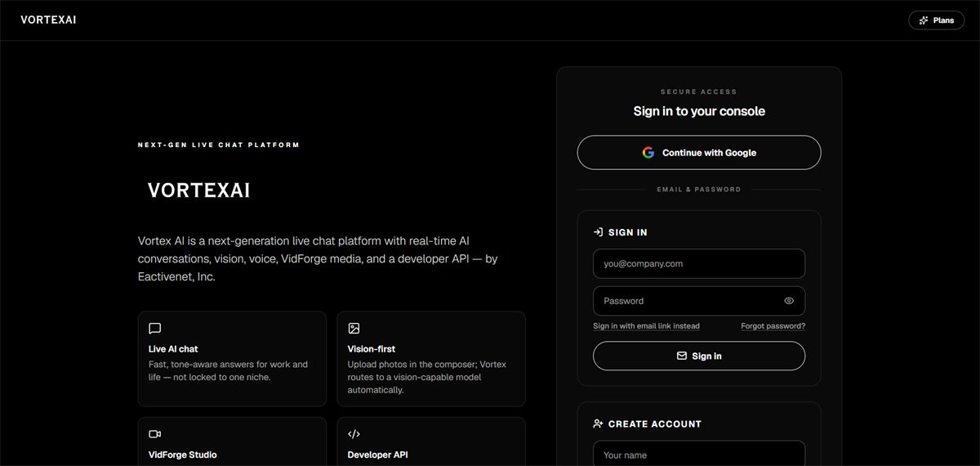Click the EMAIL & PASSWORD divider label
This screenshot has height=466, width=980.
699,190
